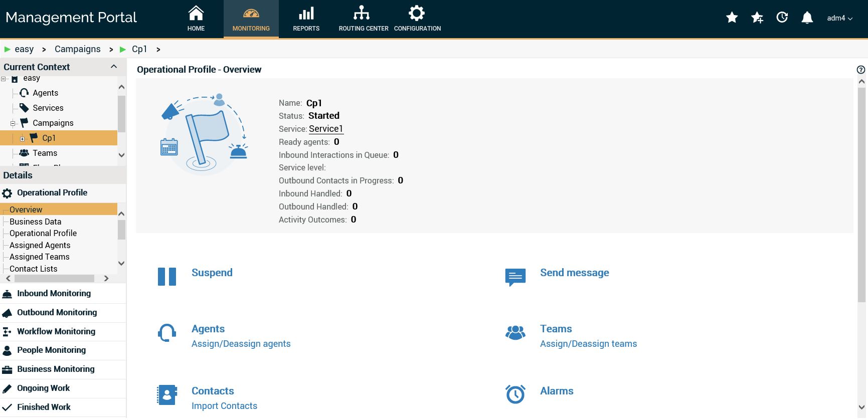This screenshot has width=868, height=420.
Task: Collapse the Campaigns tree node
Action: pos(13,123)
